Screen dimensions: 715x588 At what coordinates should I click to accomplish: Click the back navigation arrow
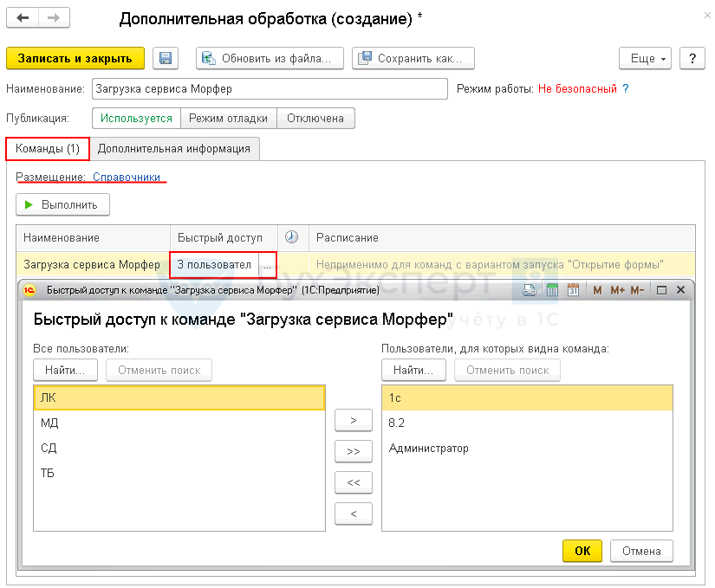23,18
